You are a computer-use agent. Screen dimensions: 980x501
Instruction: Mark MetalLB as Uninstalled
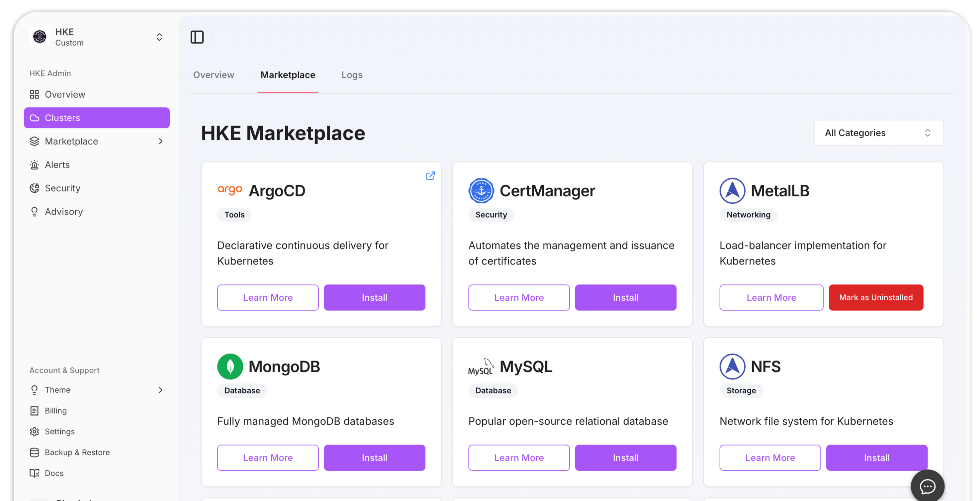(x=875, y=298)
